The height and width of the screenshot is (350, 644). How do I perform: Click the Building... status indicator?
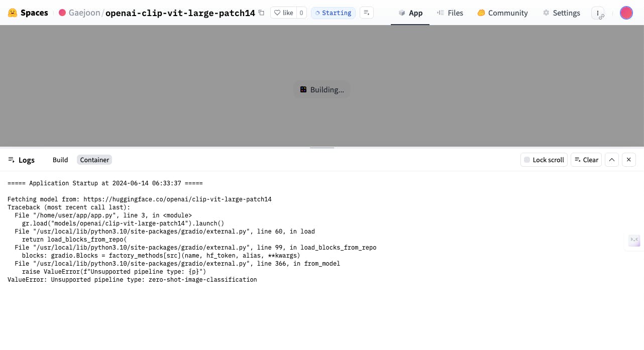point(322,89)
